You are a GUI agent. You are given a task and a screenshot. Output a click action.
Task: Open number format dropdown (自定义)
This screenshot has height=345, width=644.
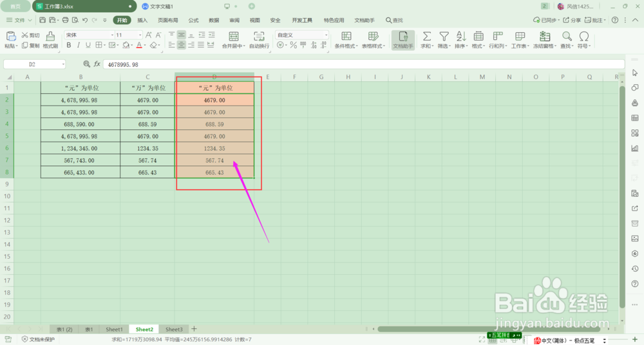point(326,35)
